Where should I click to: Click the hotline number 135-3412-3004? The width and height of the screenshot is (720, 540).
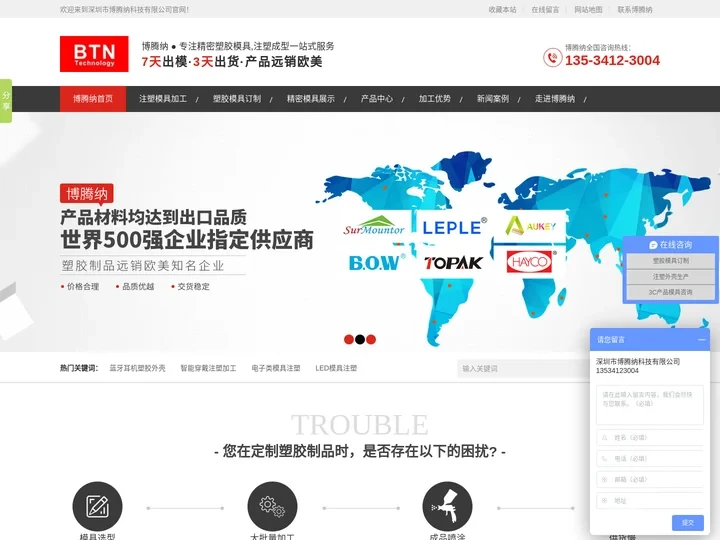(x=612, y=60)
